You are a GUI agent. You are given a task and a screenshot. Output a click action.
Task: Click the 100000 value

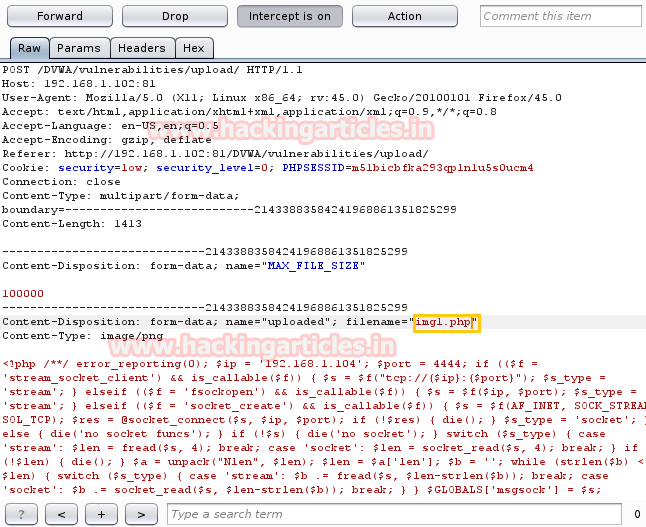[x=23, y=294]
